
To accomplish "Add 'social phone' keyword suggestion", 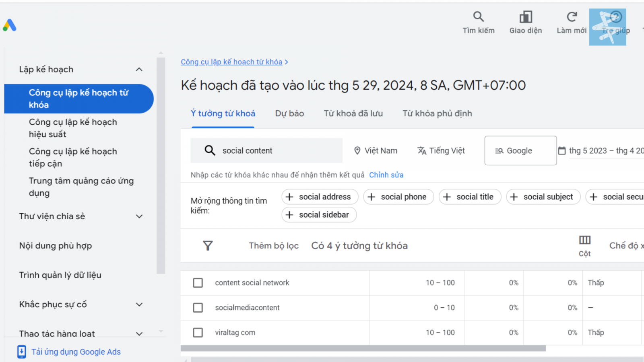I will (398, 197).
